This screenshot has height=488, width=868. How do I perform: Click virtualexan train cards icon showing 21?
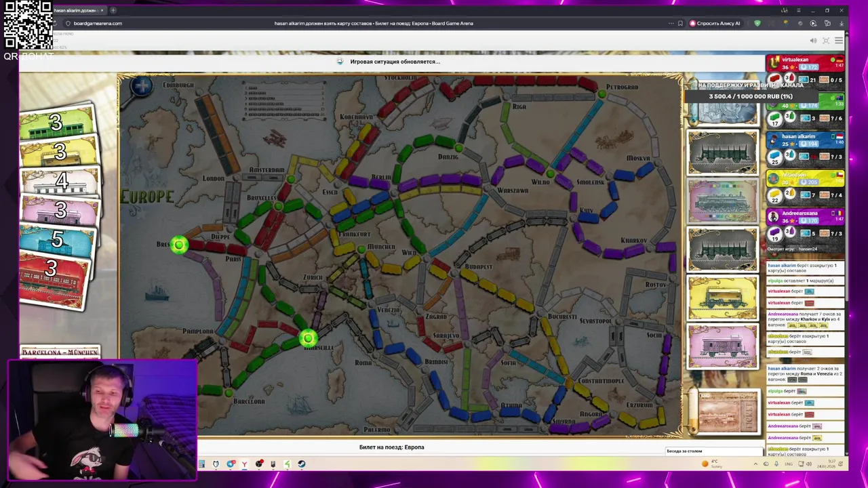pyautogui.click(x=804, y=80)
